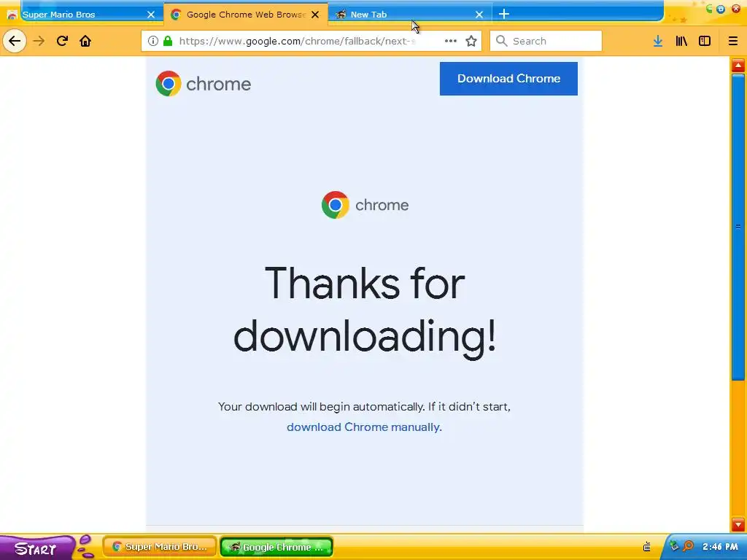The image size is (747, 560).
Task: Bookmark this page with the star icon
Action: [x=471, y=41]
